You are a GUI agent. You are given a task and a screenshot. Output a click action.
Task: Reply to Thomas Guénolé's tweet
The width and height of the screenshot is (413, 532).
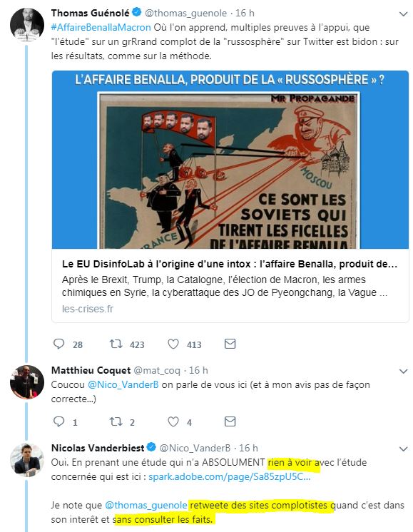[59, 344]
